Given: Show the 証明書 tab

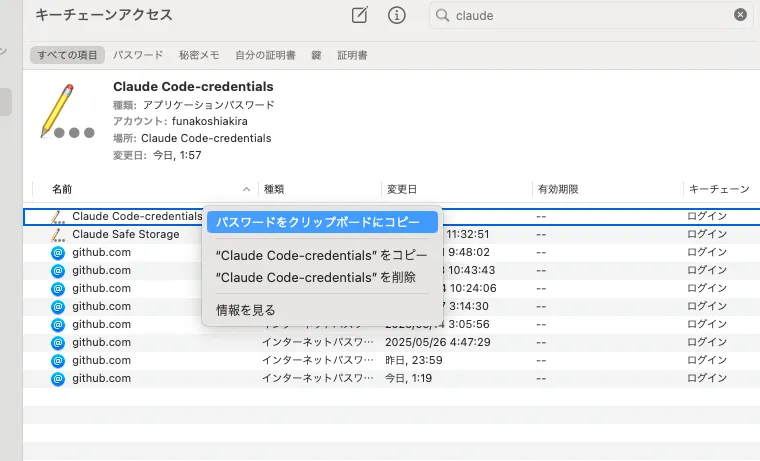Looking at the screenshot, I should tap(352, 55).
